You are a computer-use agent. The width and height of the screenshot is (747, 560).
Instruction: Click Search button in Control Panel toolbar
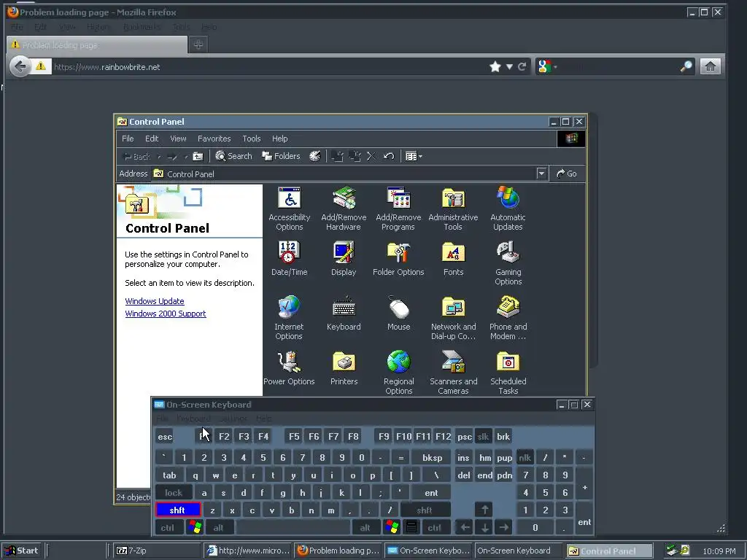[233, 156]
